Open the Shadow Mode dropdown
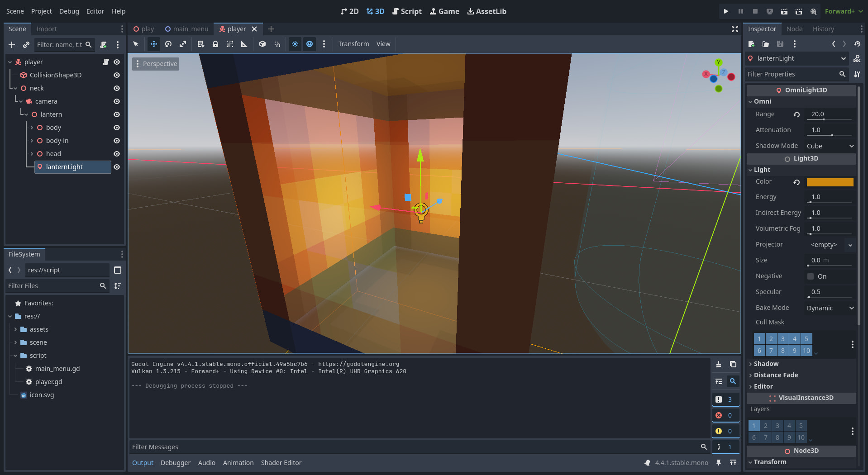The image size is (868, 475). (830, 146)
